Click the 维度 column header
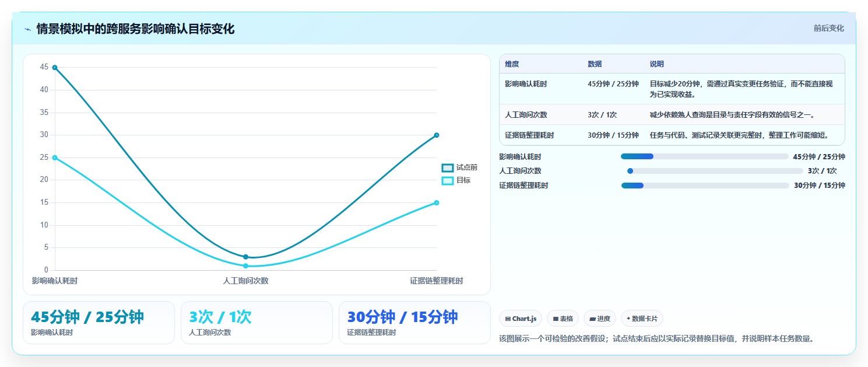The height and width of the screenshot is (367, 868). coord(512,64)
